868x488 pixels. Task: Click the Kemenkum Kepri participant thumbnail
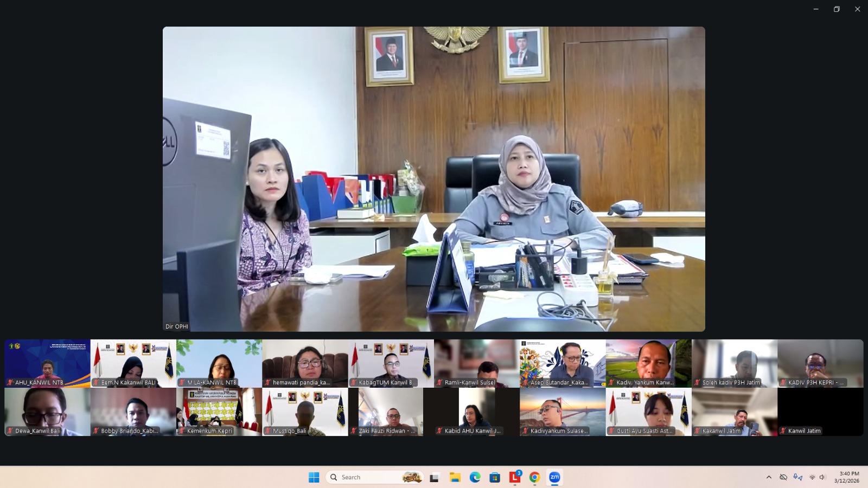219,412
